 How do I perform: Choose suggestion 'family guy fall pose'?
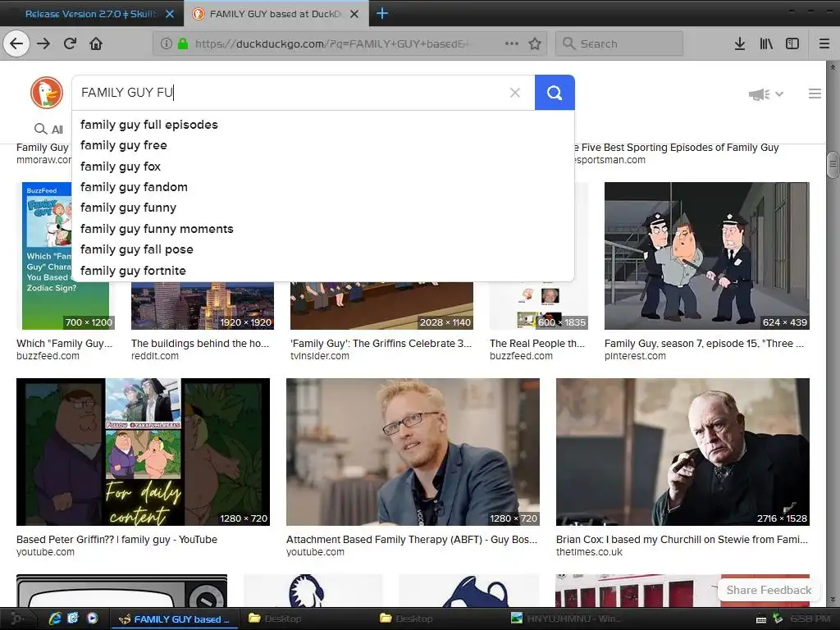323,249
